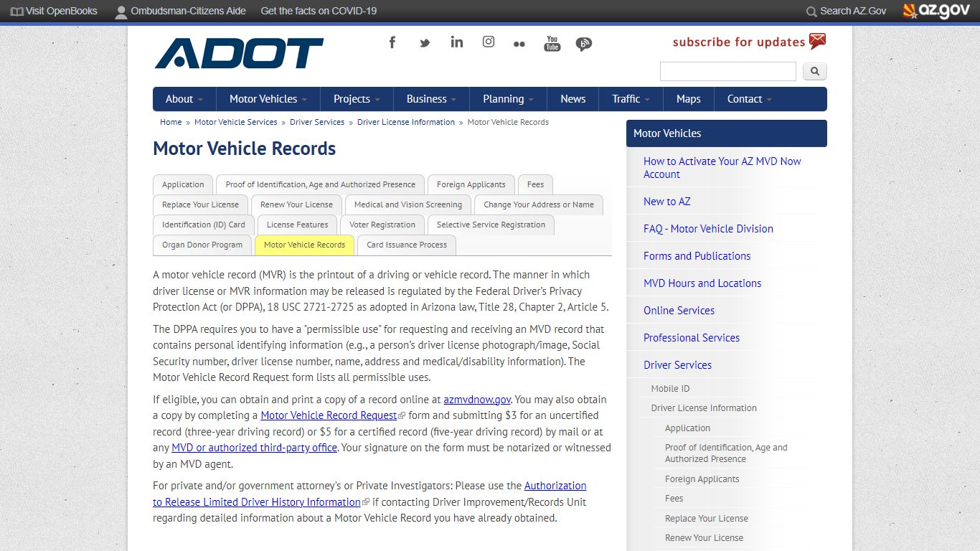Click the Search AZ.Gov magnifier icon
The height and width of the screenshot is (551, 980).
pos(811,11)
